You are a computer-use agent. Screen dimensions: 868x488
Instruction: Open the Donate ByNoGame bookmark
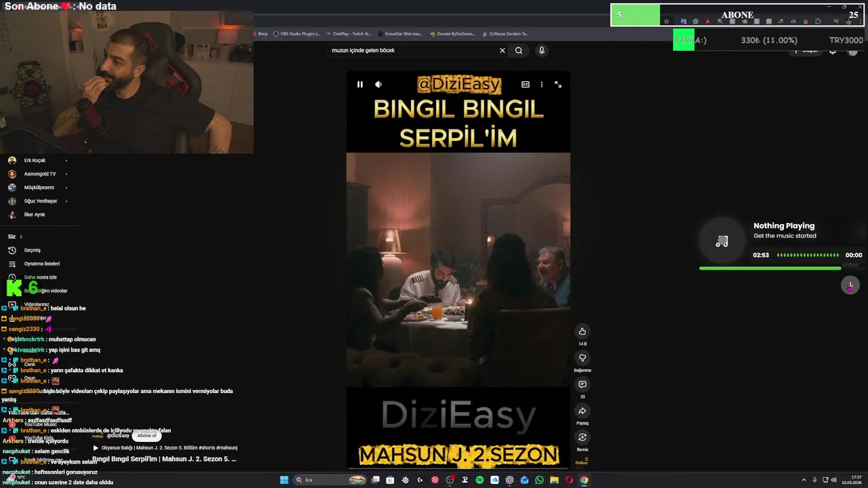point(452,34)
